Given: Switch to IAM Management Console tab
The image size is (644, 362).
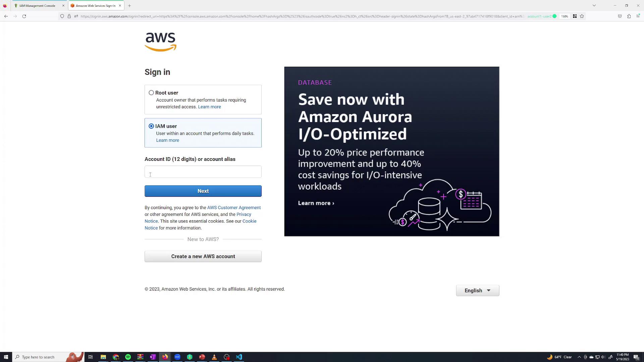Looking at the screenshot, I should pos(37,6).
